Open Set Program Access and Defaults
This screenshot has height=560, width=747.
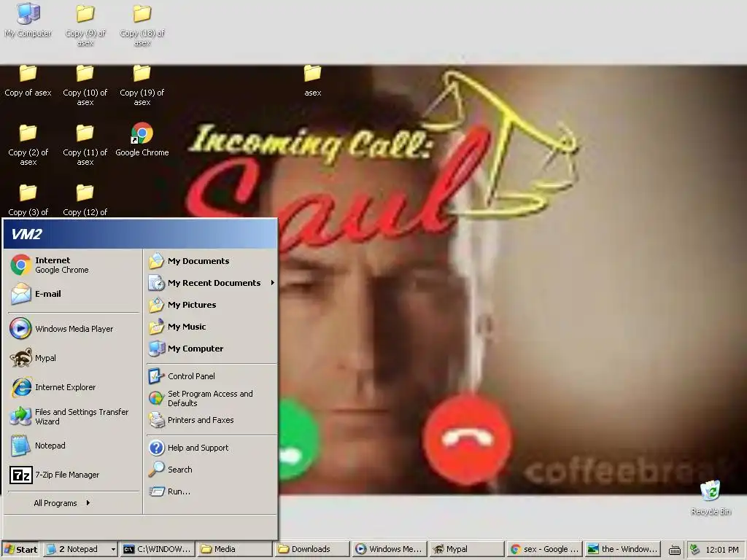coord(211,398)
